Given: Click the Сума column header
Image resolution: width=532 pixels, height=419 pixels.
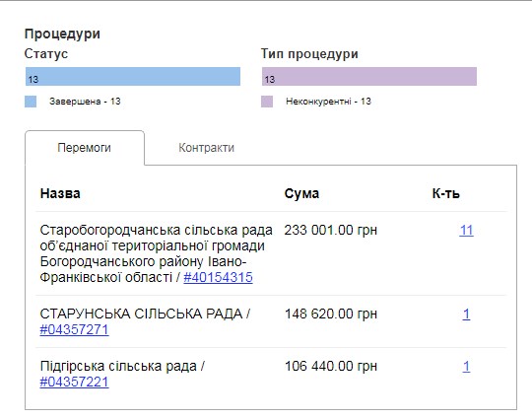Looking at the screenshot, I should 301,193.
